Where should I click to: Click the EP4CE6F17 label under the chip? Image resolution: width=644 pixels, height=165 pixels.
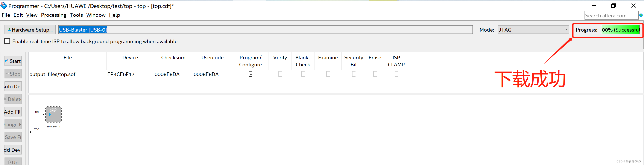tap(53, 127)
